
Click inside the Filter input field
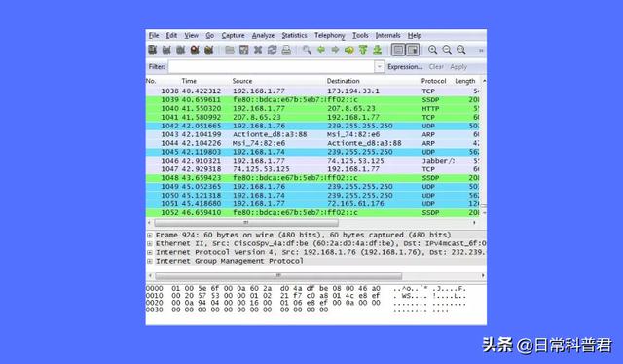click(x=272, y=67)
